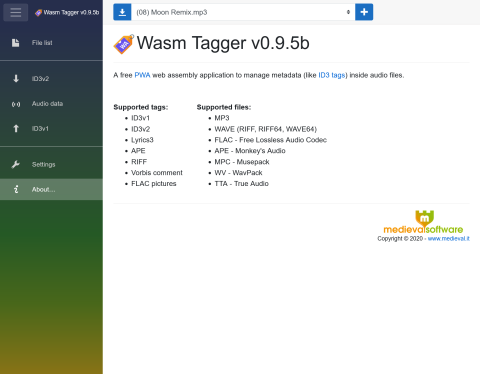
Task: Open the File list menu entry
Action: coord(51,43)
